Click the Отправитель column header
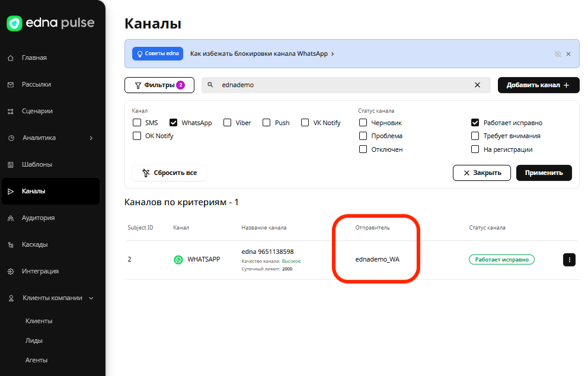This screenshot has width=588, height=376. [x=372, y=228]
